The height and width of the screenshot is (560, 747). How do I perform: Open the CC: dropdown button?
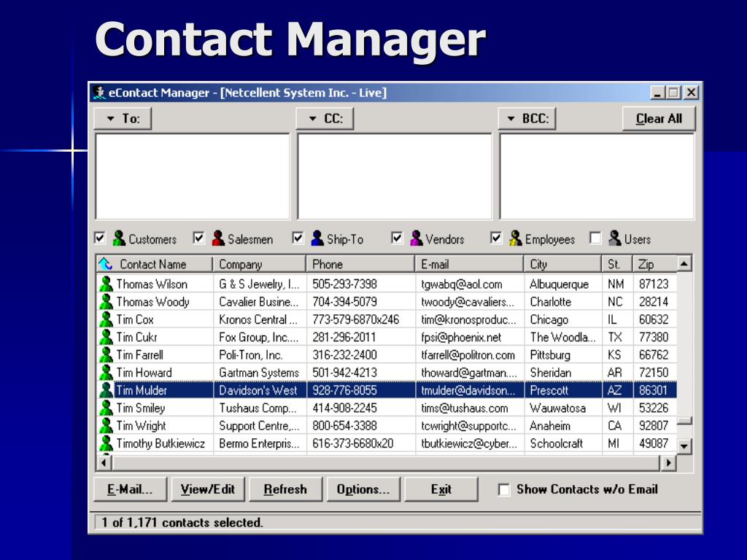pos(325,119)
